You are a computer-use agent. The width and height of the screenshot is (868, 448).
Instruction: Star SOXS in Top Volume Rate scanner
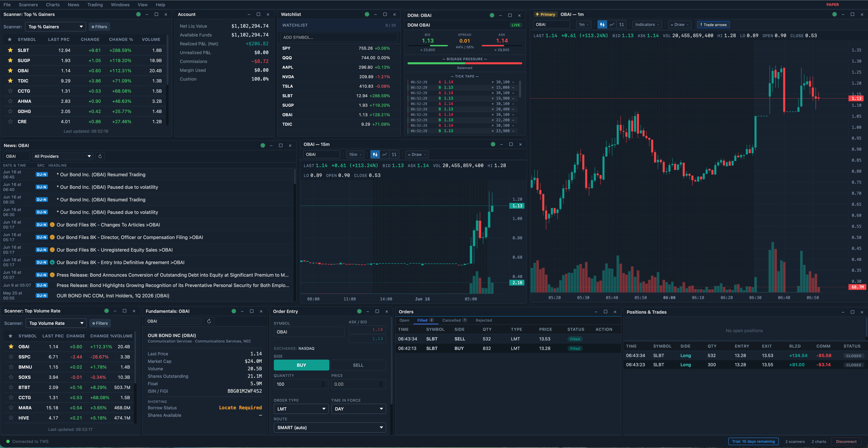(x=11, y=377)
